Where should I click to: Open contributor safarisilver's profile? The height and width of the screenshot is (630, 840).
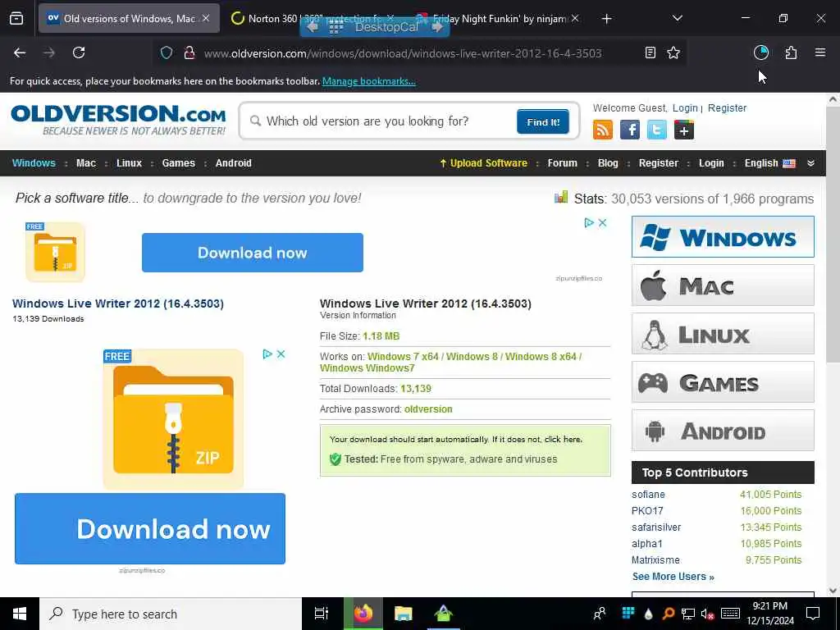pos(656,527)
